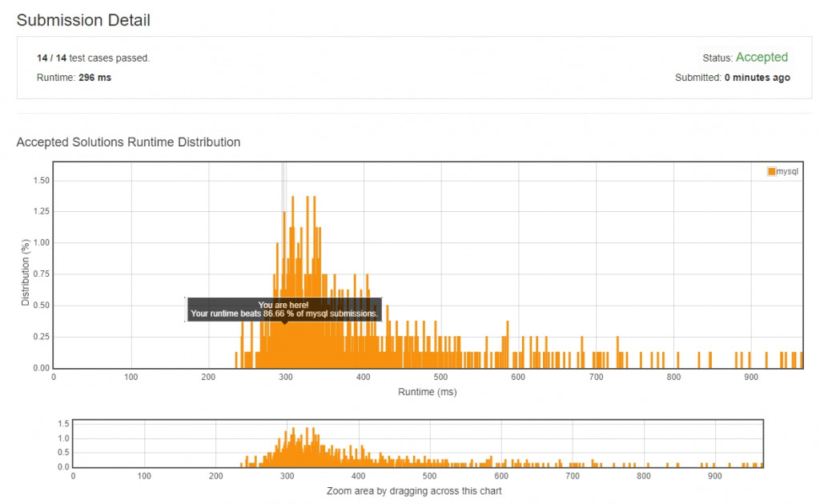This screenshot has width=820, height=504.
Task: Click the 500 tick on main chart x-axis
Action: (440, 377)
